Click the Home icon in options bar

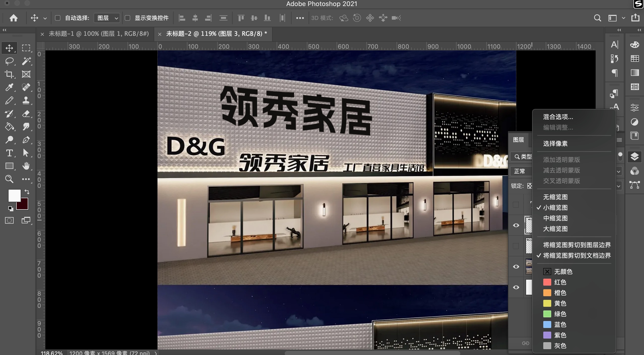(x=14, y=18)
